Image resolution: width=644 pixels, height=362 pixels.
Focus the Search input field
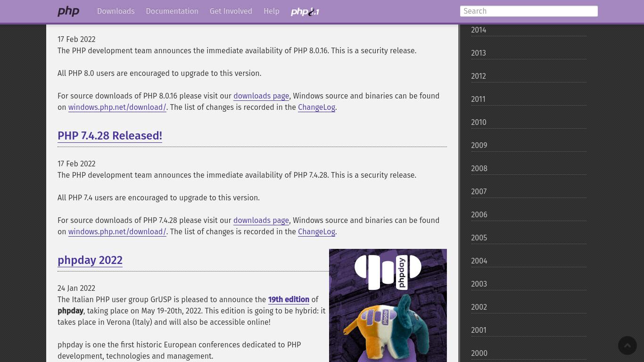[529, 11]
